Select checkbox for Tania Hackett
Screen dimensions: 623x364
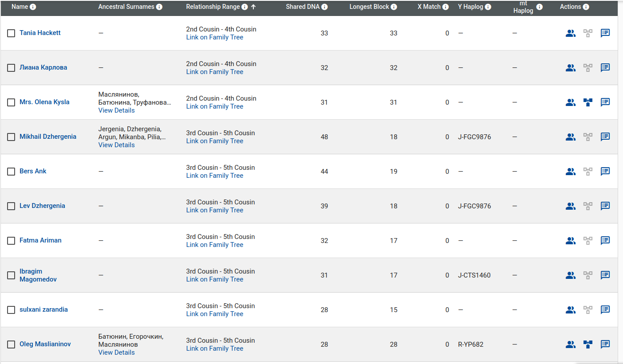pyautogui.click(x=11, y=33)
